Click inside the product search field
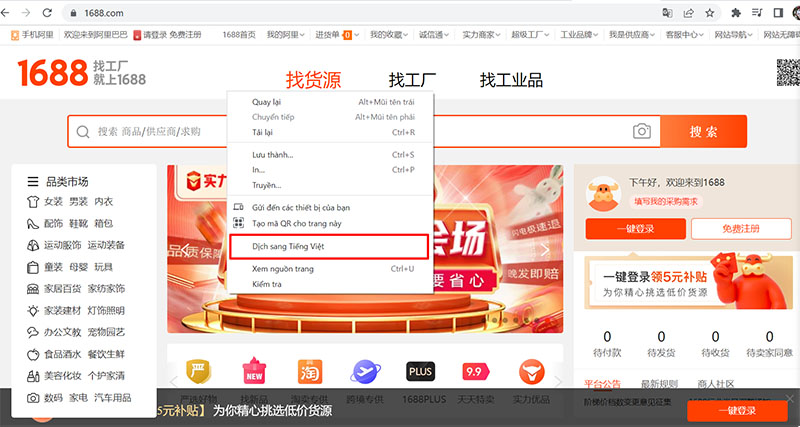800x427 pixels. click(350, 131)
